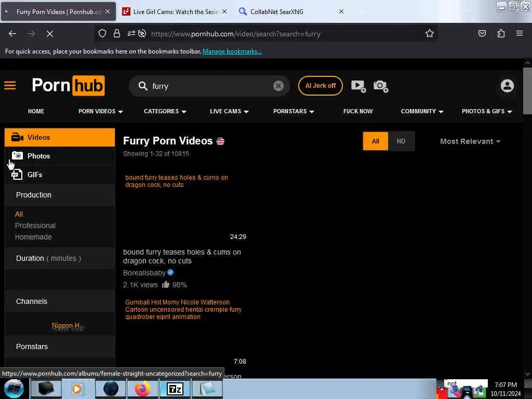Open the Pocket save icon
532x399 pixels.
[x=482, y=33]
